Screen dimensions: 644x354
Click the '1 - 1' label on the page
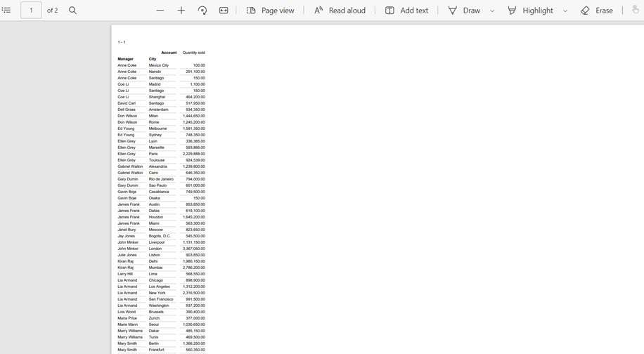point(122,42)
